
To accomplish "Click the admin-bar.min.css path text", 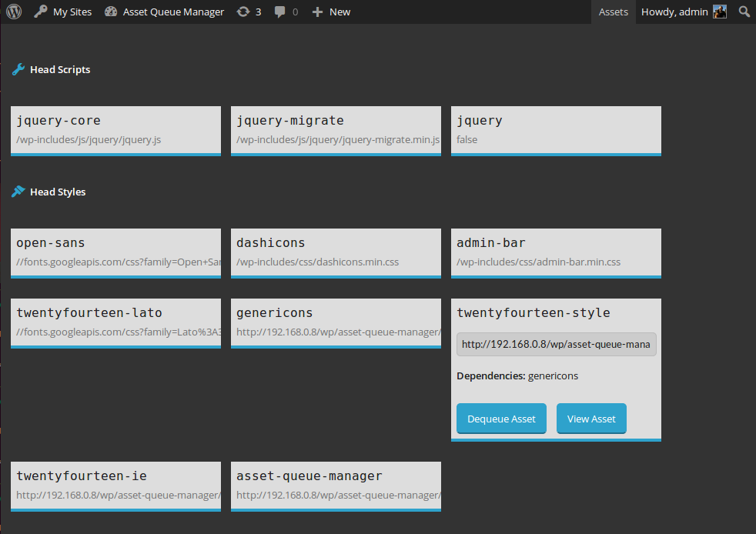I will pos(539,262).
